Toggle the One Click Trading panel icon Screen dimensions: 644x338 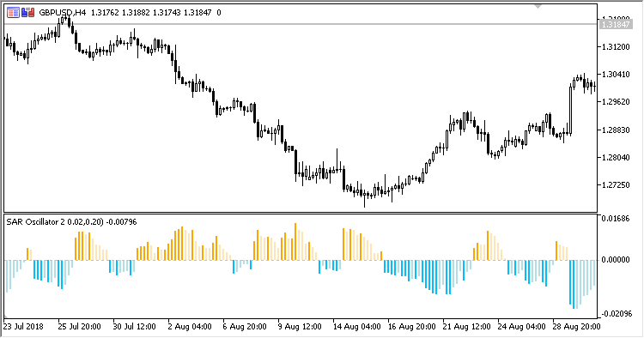pos(28,13)
